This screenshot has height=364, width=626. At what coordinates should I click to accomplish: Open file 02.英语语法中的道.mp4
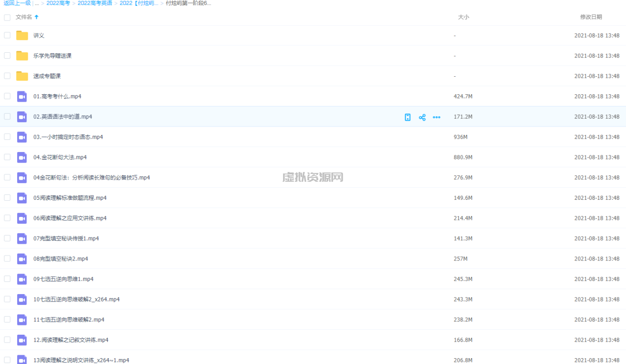click(x=63, y=117)
